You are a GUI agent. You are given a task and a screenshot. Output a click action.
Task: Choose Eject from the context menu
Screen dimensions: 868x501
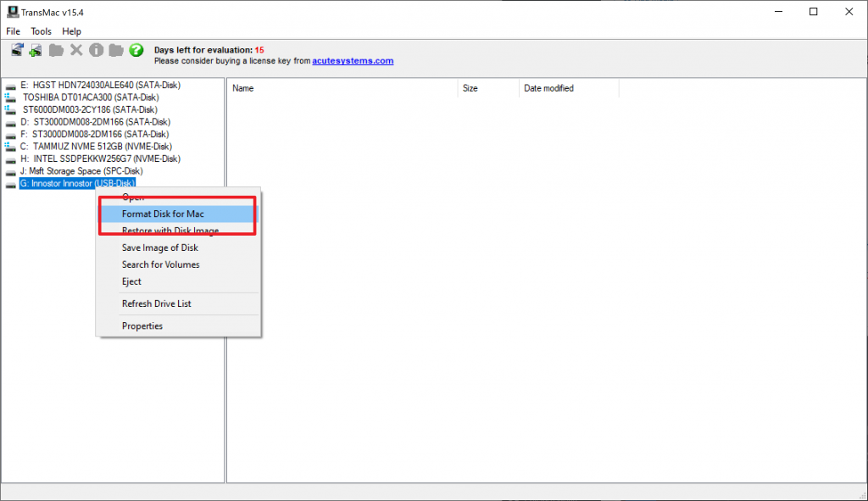coord(131,281)
